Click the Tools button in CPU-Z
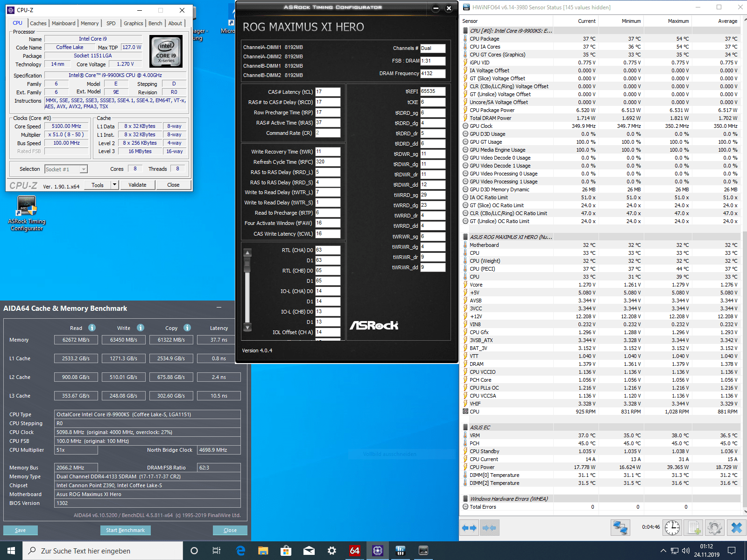747x560 pixels. [98, 185]
